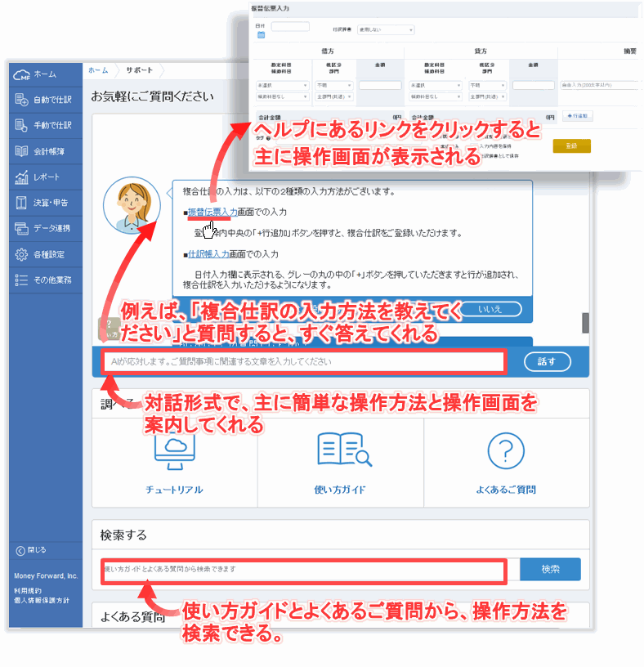This screenshot has height=667, width=644.
Task: Open 借方 全部門(共通) dropdown
Action: coord(334,97)
